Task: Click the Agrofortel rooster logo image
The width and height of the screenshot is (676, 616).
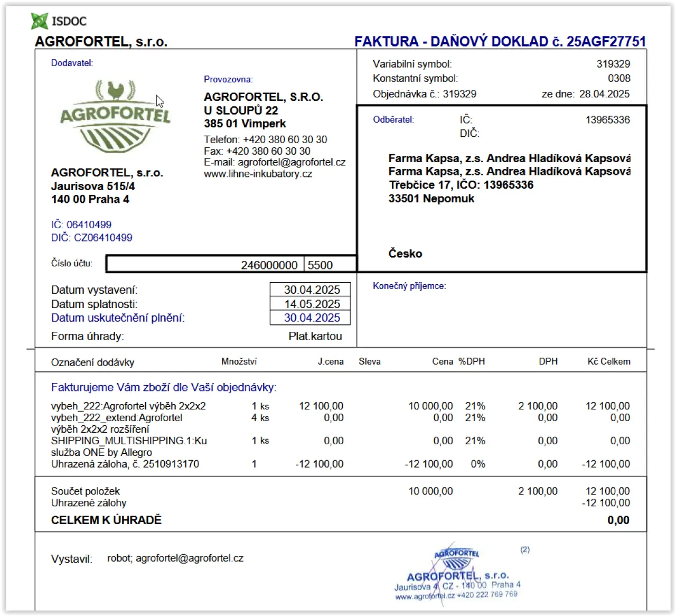Action: [x=116, y=116]
